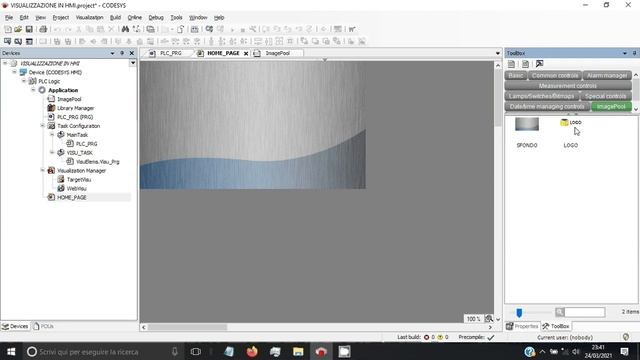Click the Toolbox search input field

coord(584,312)
